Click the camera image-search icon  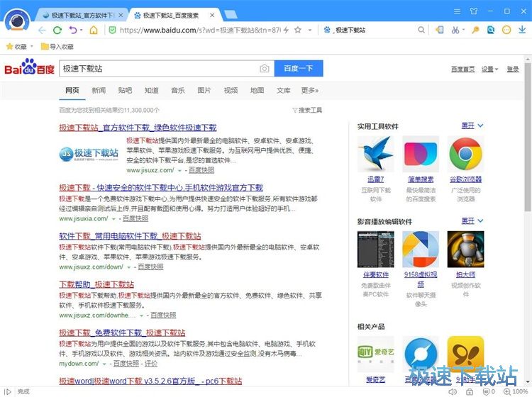tap(265, 69)
